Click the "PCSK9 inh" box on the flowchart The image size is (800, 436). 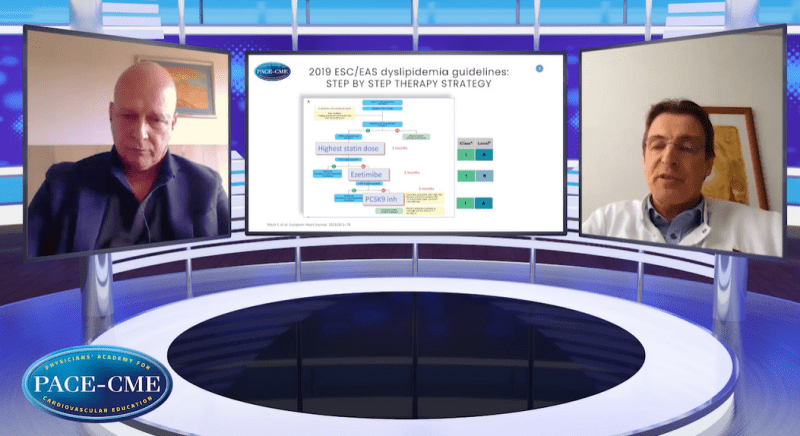383,199
